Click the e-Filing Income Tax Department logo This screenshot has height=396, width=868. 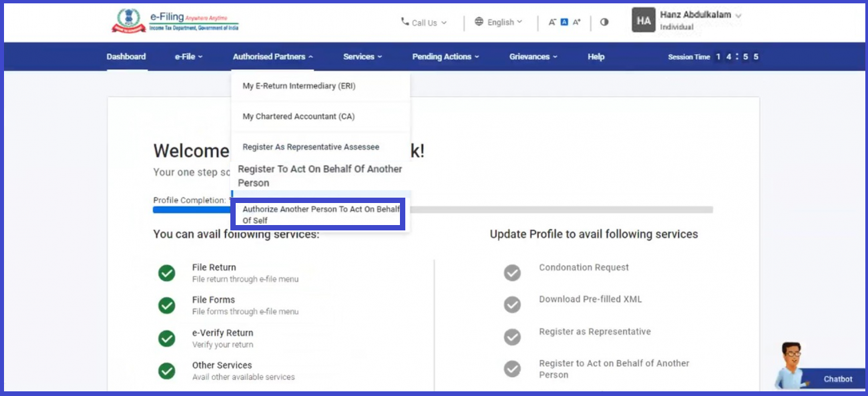tap(175, 21)
